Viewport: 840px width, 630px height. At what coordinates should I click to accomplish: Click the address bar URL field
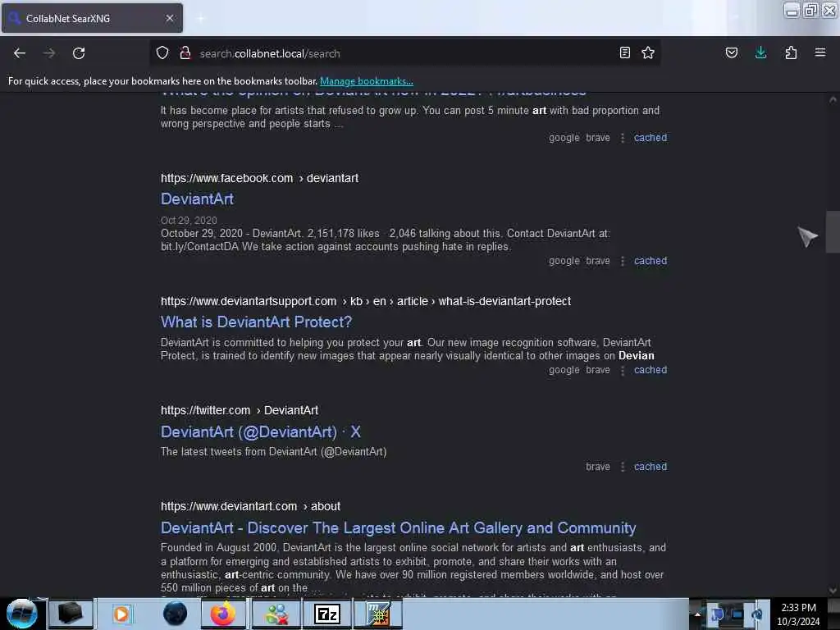pos(404,53)
